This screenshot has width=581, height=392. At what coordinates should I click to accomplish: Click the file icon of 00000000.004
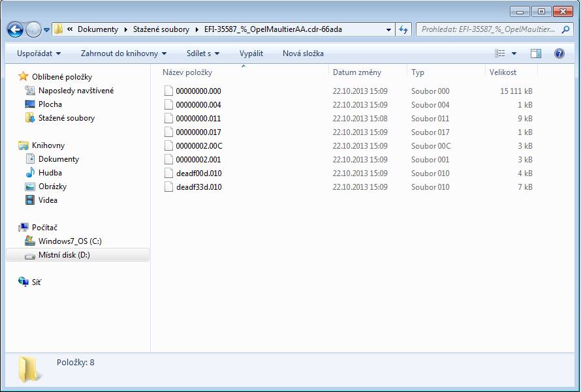(168, 105)
